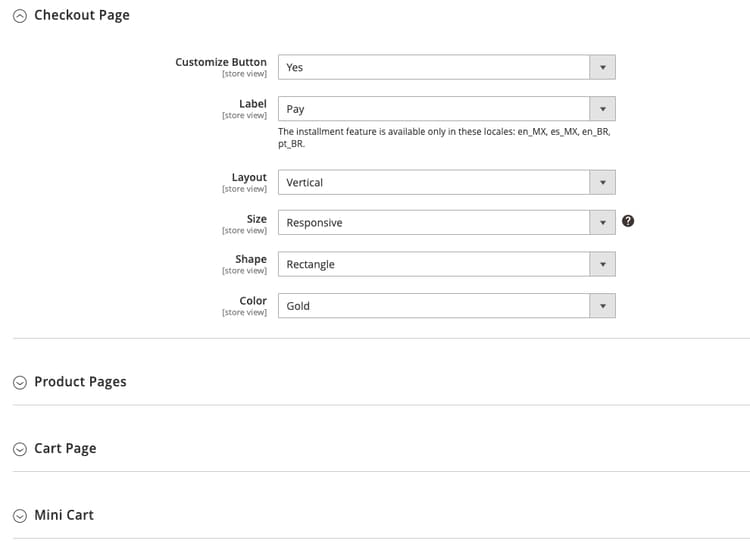Click the Checkout Page section heading
Viewport: 750px width, 550px height.
[82, 15]
